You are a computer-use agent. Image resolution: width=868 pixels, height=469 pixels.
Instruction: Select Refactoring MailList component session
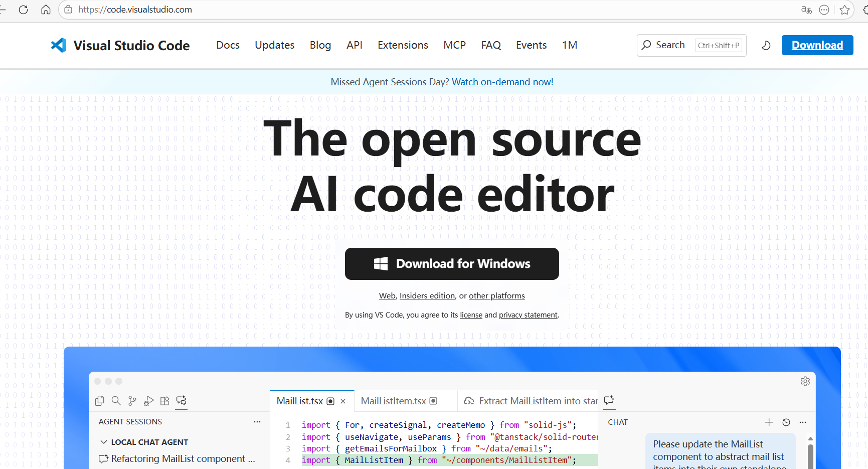(x=178, y=459)
